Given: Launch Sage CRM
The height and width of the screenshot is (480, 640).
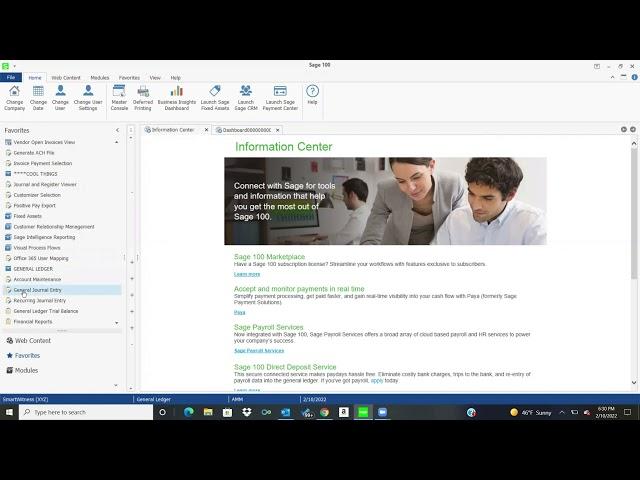Looking at the screenshot, I should (x=246, y=98).
